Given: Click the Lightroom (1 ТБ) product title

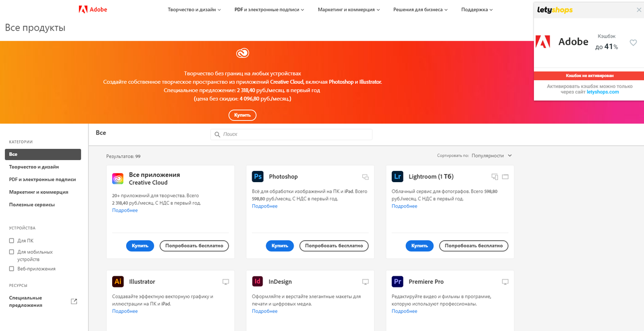Looking at the screenshot, I should [431, 177].
